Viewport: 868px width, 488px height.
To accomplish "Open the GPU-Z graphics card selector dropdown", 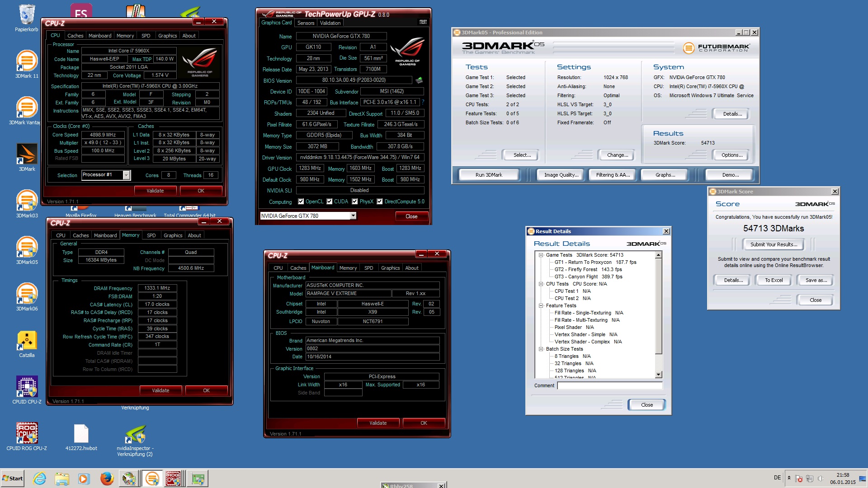I will click(x=353, y=216).
